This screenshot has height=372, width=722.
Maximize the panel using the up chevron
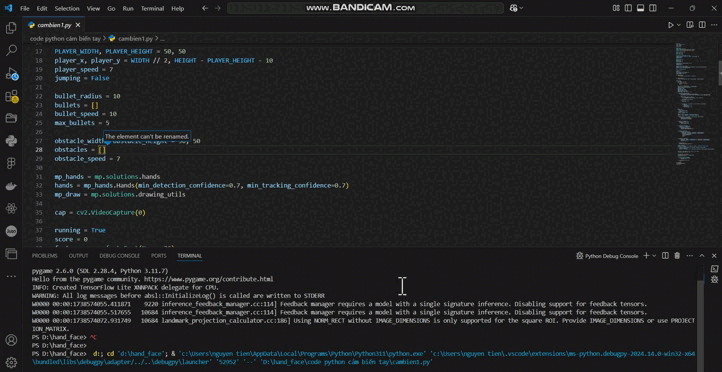coord(702,256)
